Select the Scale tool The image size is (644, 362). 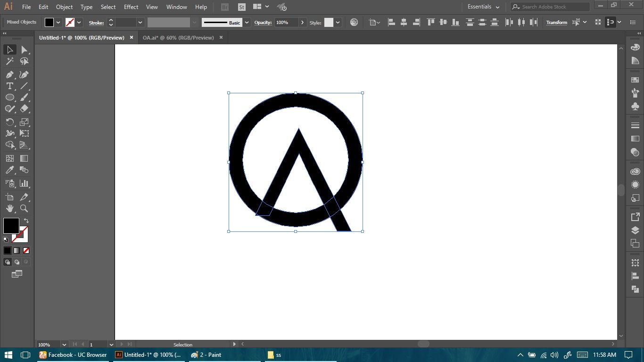[24, 122]
